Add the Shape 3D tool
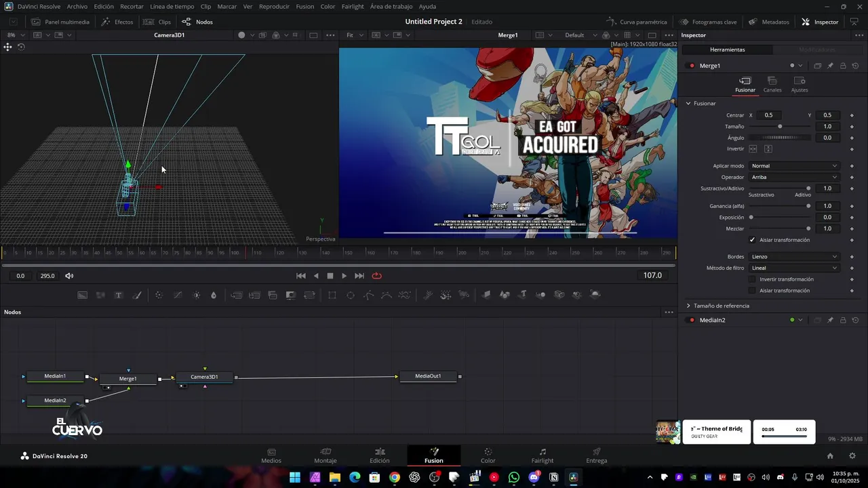The width and height of the screenshot is (868, 488). point(505,295)
